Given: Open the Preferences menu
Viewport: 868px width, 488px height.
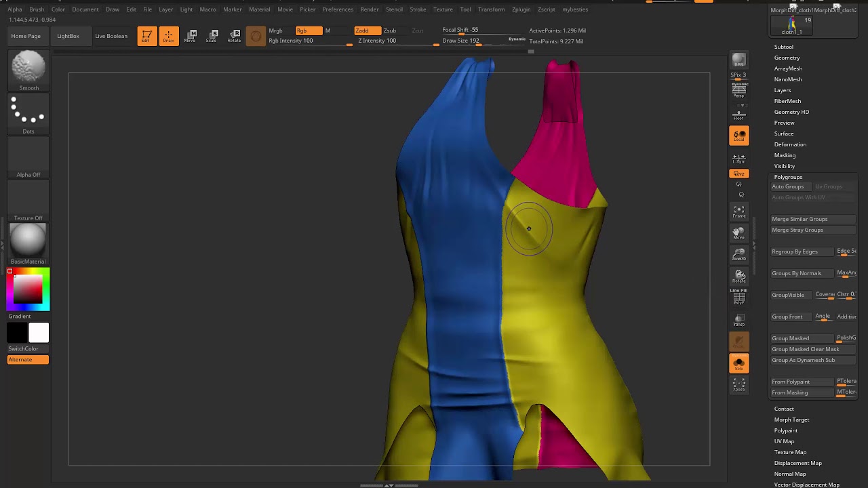Looking at the screenshot, I should pos(338,9).
